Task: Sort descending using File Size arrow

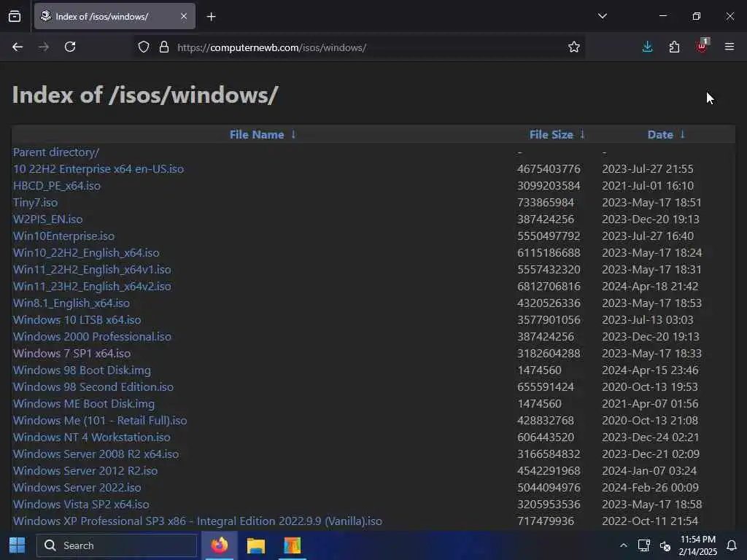Action: click(x=582, y=135)
